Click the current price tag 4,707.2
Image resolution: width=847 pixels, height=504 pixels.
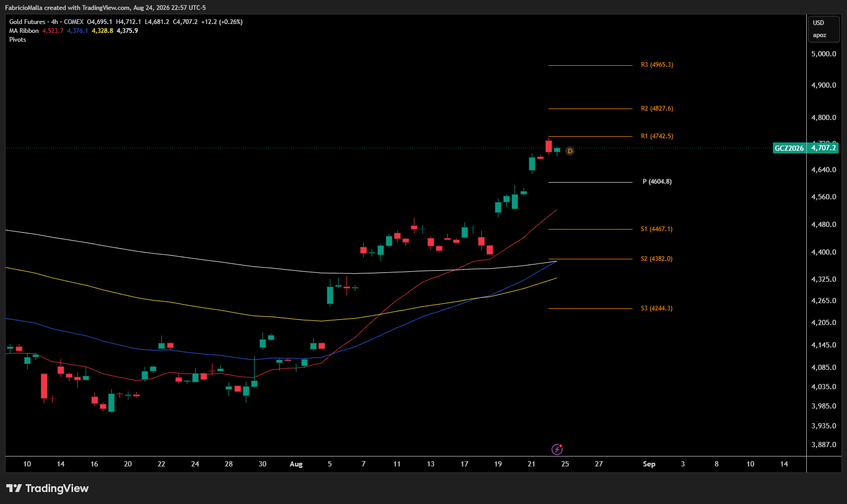pos(824,148)
